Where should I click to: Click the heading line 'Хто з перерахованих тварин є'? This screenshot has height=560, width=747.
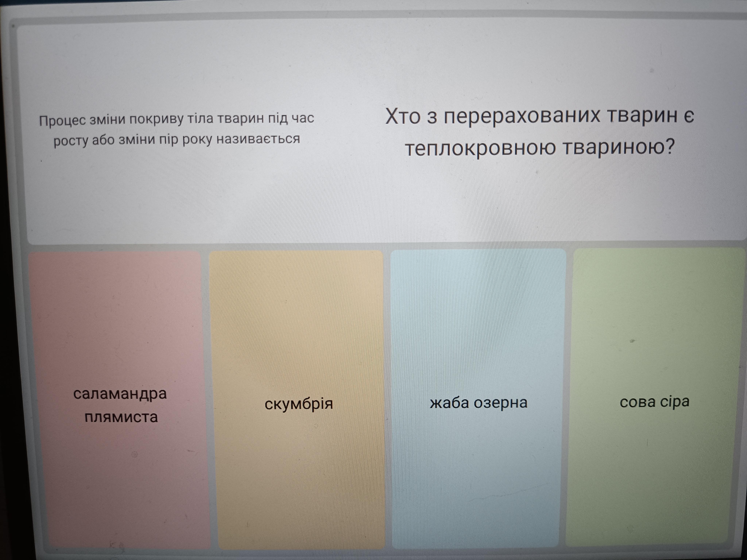[x=539, y=116]
